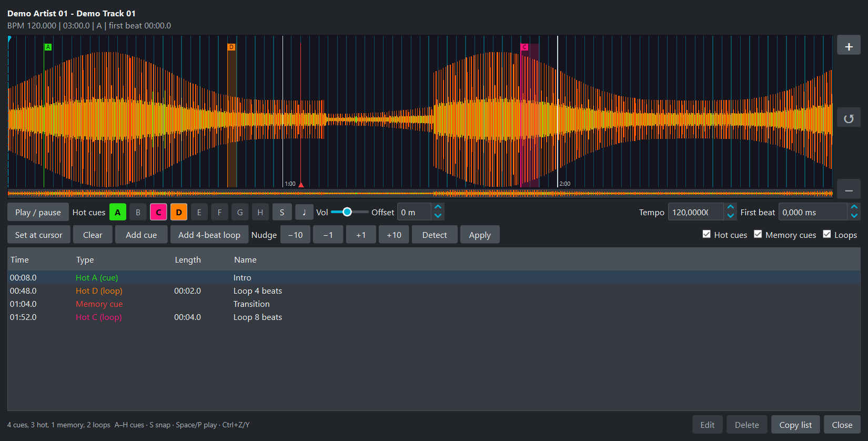Select hot cue A button

118,212
